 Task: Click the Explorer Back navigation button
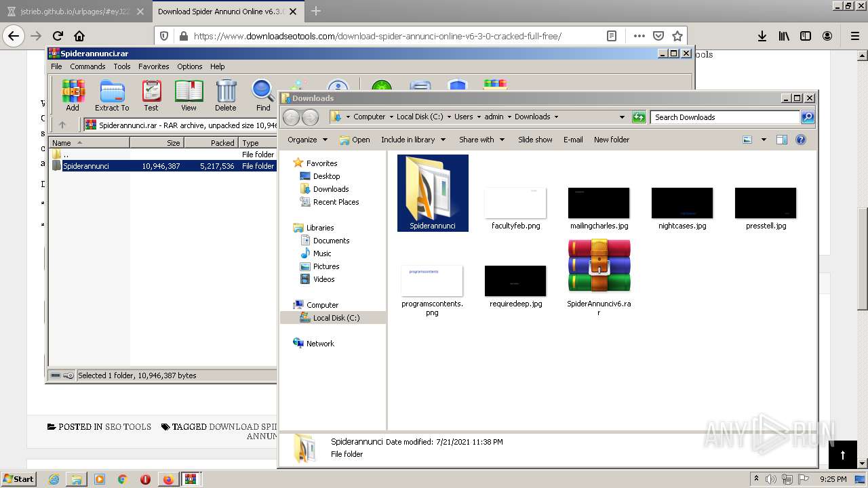(291, 117)
